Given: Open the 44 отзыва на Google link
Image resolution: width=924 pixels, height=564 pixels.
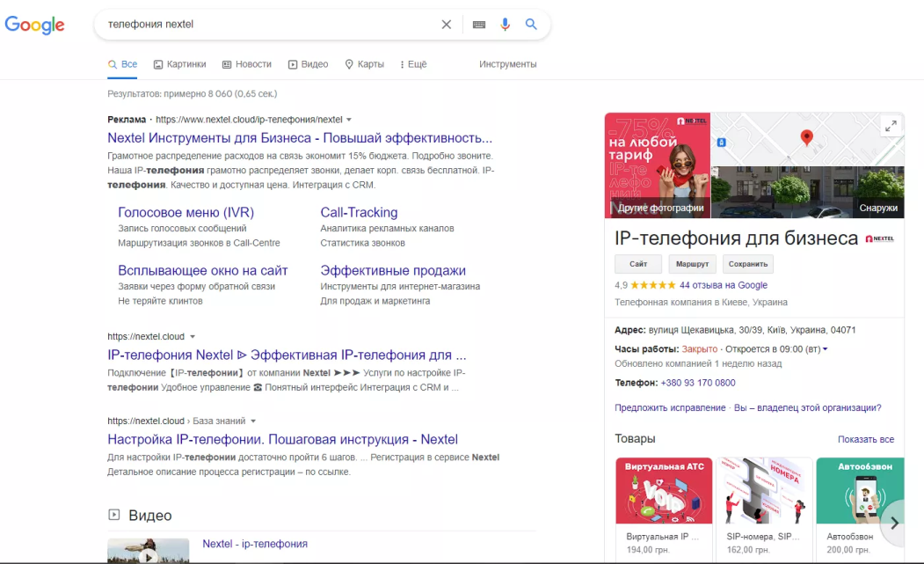Looking at the screenshot, I should click(724, 285).
